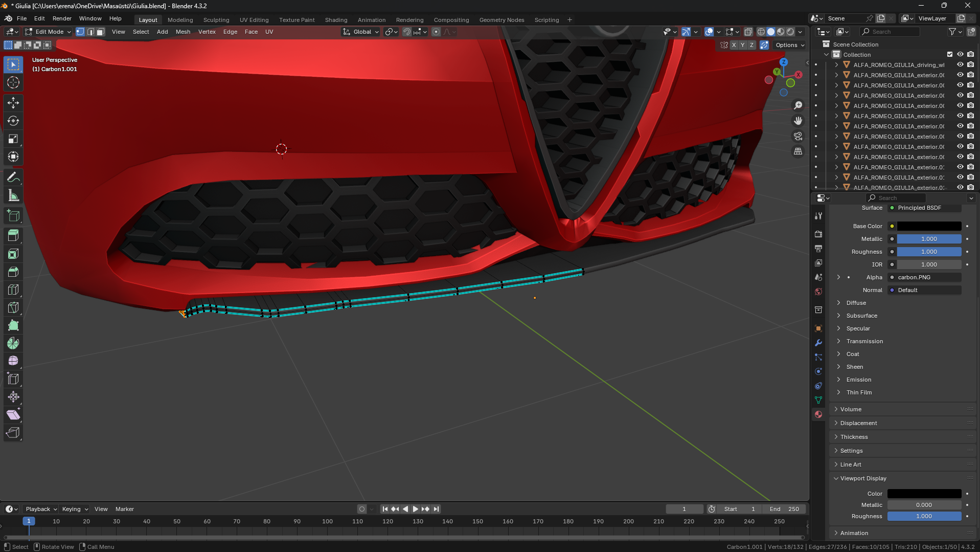
Task: Activate the Transform tool
Action: [x=13, y=157]
